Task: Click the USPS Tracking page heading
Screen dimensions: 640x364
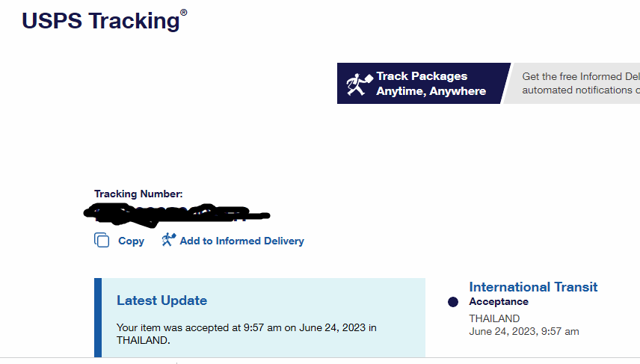Action: pos(100,21)
